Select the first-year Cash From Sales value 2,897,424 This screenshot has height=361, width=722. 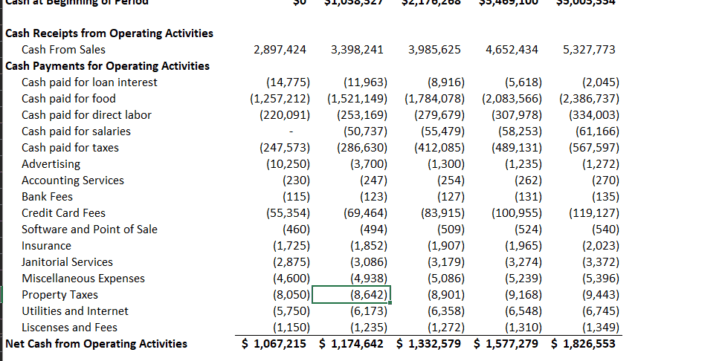click(x=279, y=49)
